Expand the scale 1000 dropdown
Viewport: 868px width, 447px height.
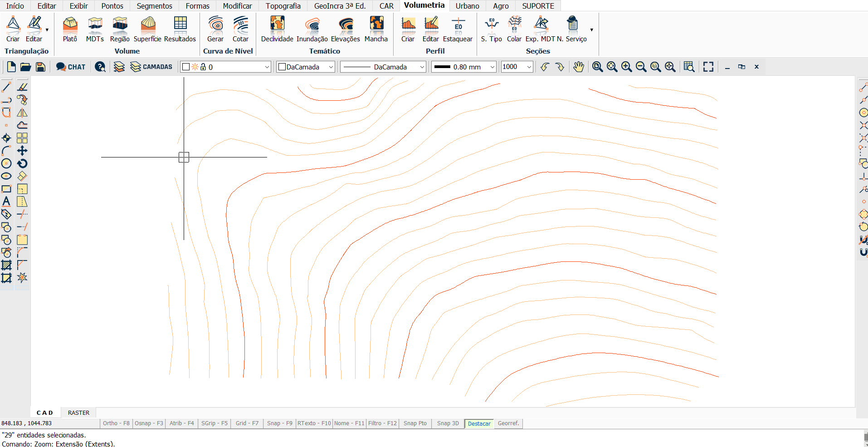coord(528,67)
